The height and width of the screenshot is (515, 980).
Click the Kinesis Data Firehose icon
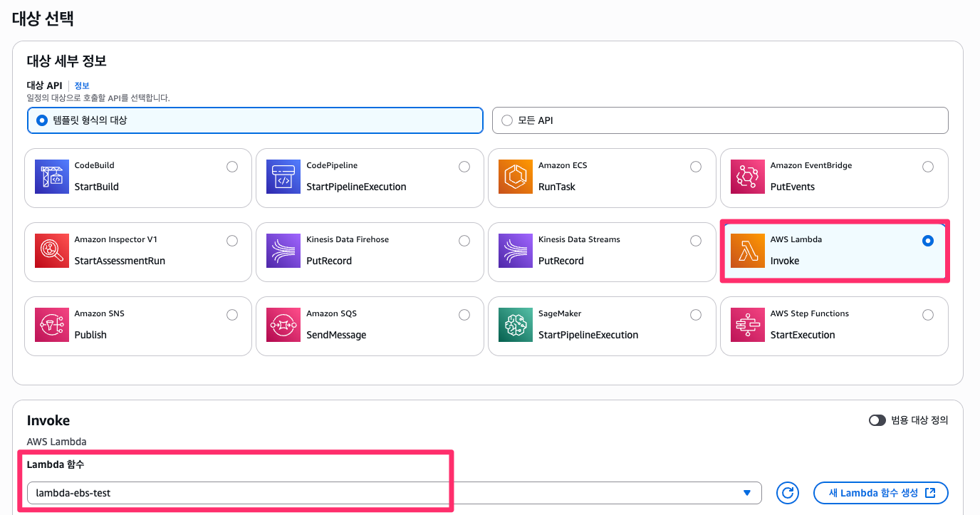click(x=284, y=251)
